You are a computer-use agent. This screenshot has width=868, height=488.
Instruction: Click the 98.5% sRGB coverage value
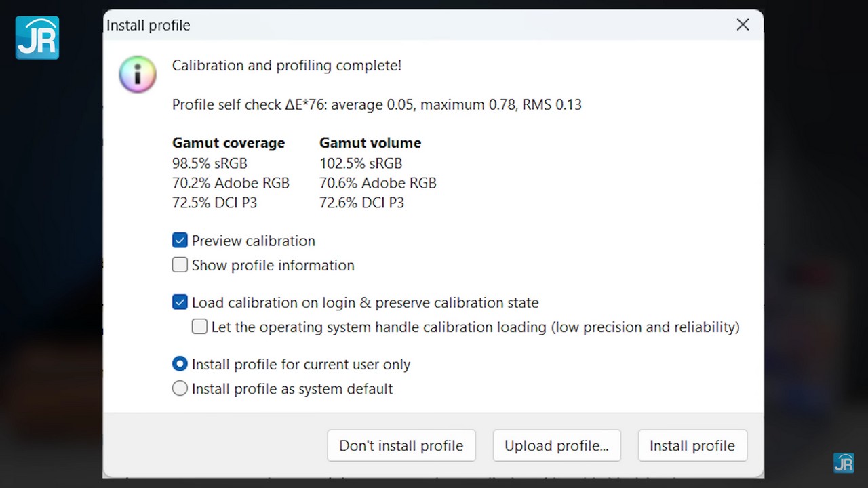(210, 163)
